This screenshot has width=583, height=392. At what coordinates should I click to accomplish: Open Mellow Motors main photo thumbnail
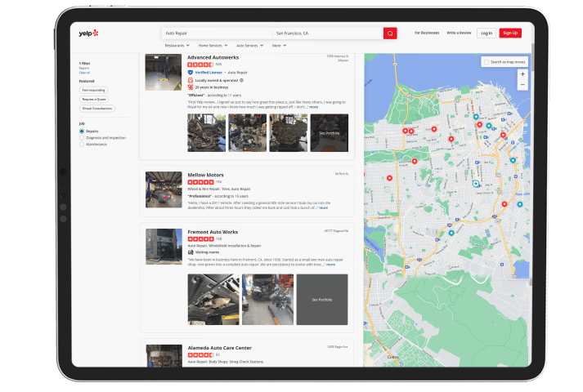(x=164, y=189)
